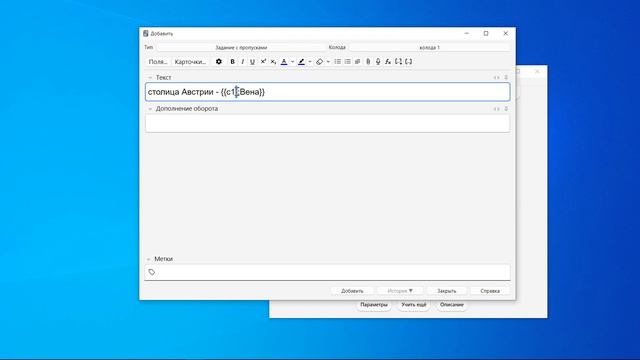Image resolution: width=640 pixels, height=360 pixels.
Task: Insert cloze deletion with same number
Action: pos(409,62)
